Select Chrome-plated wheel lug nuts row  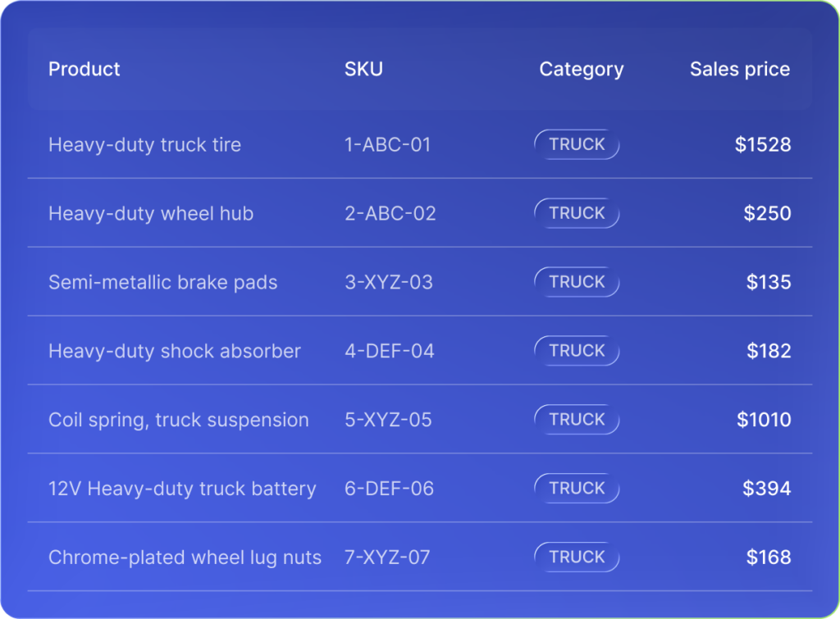coord(185,558)
